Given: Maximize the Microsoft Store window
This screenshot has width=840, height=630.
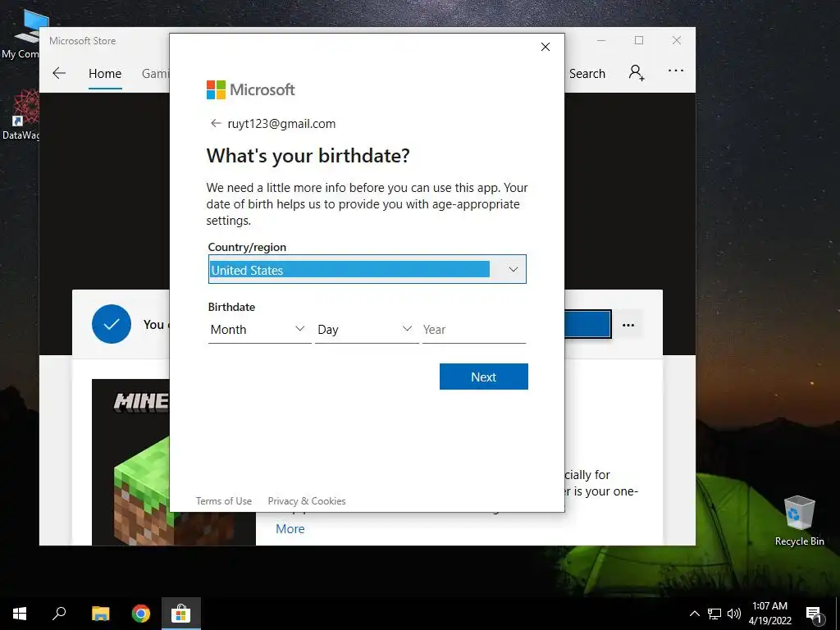Looking at the screenshot, I should (x=638, y=41).
